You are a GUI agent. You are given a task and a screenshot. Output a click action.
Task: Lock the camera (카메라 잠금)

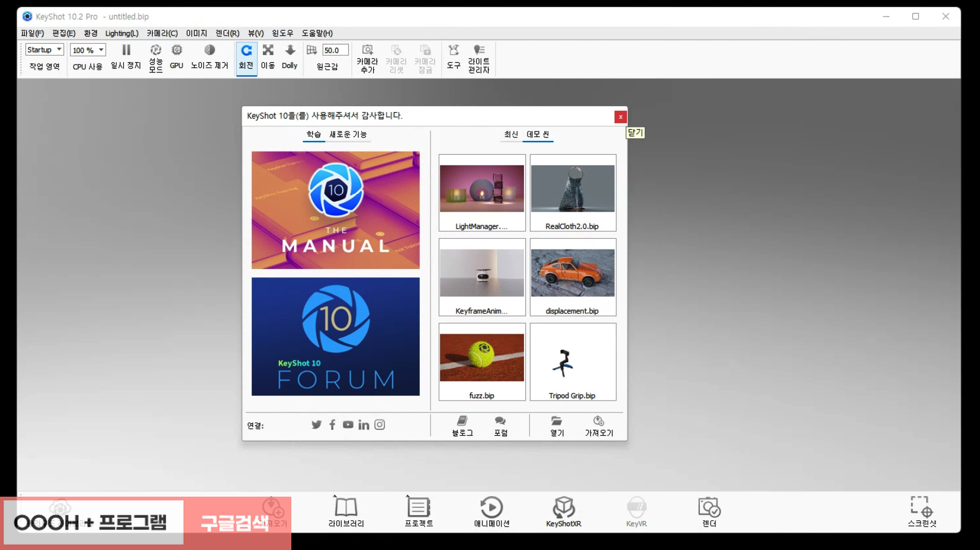point(425,58)
